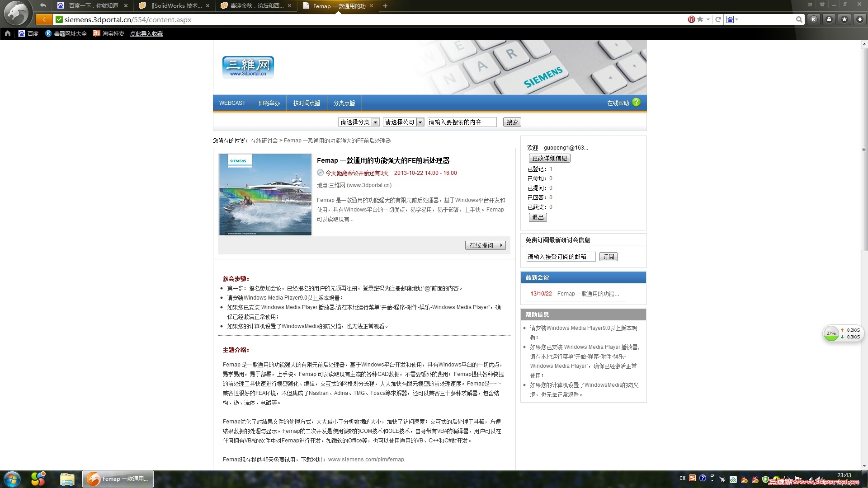Image resolution: width=868 pixels, height=488 pixels.
Task: Click the 搜索 search button
Action: pyautogui.click(x=512, y=122)
